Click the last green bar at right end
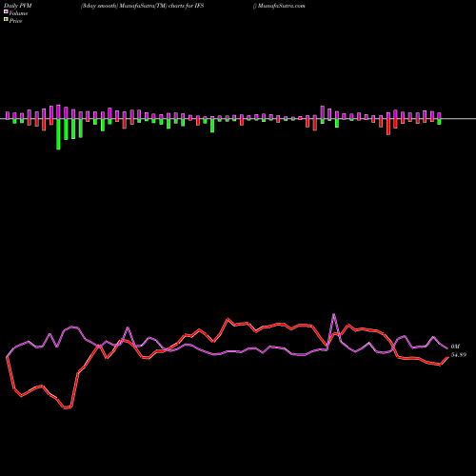 (x=439, y=122)
